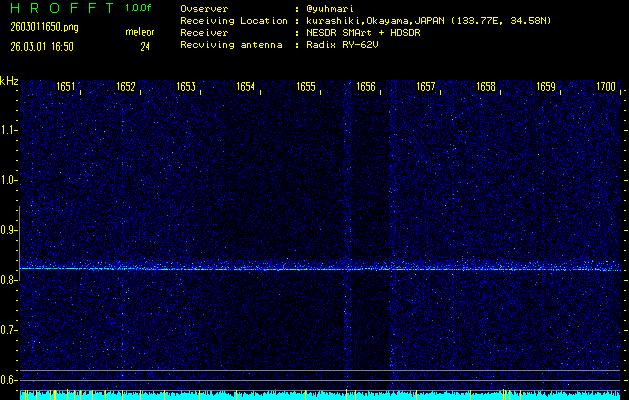Click the Receiving Location label
Image resolution: width=629 pixels, height=400 pixels.
(x=234, y=20)
